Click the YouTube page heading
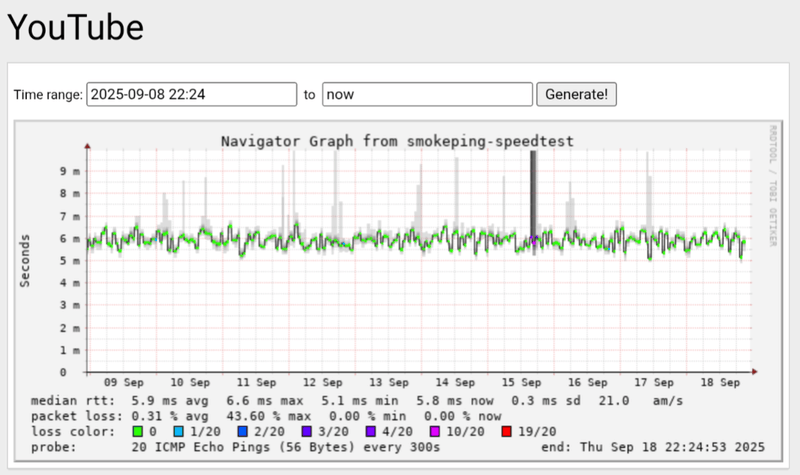The height and width of the screenshot is (475, 800). click(76, 27)
